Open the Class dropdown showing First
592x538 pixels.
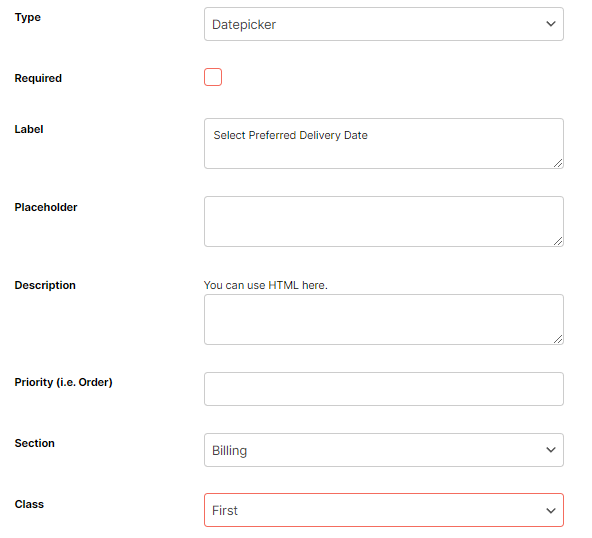384,510
